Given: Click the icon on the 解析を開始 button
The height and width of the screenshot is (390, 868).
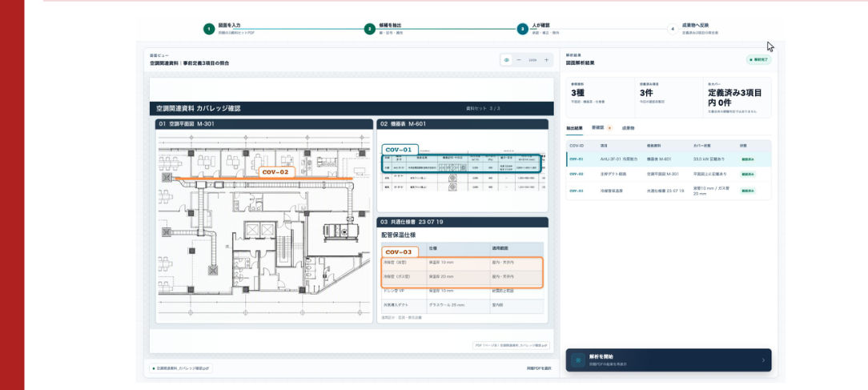Looking at the screenshot, I should point(578,360).
